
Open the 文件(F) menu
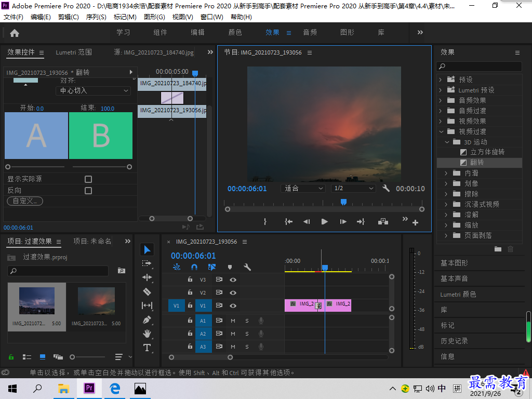coord(13,17)
